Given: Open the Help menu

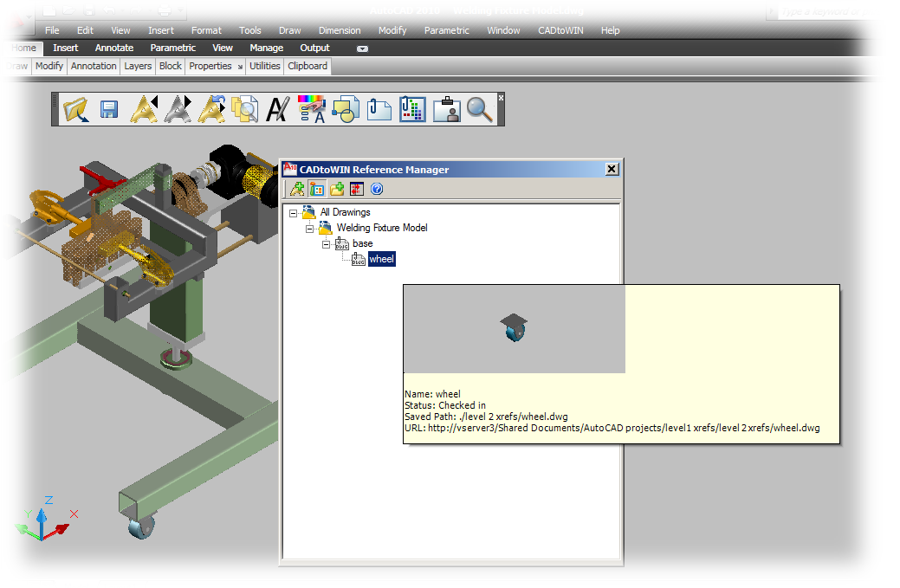Looking at the screenshot, I should [x=610, y=30].
